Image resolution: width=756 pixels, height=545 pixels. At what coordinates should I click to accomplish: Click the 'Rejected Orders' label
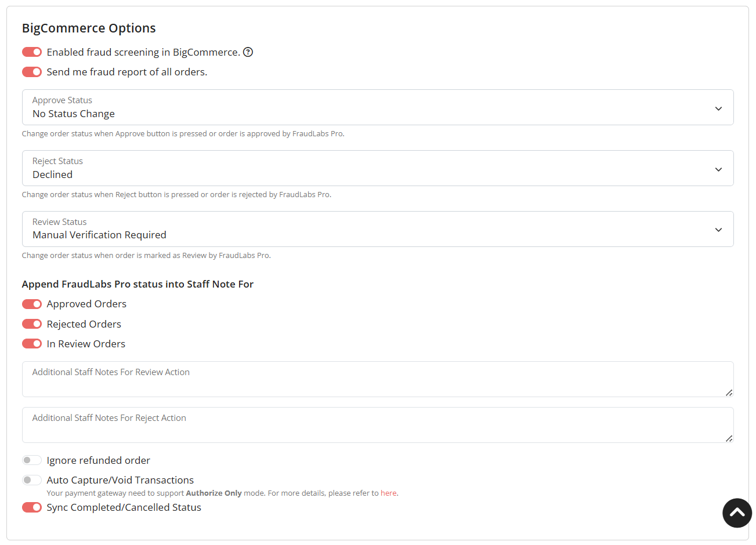84,324
